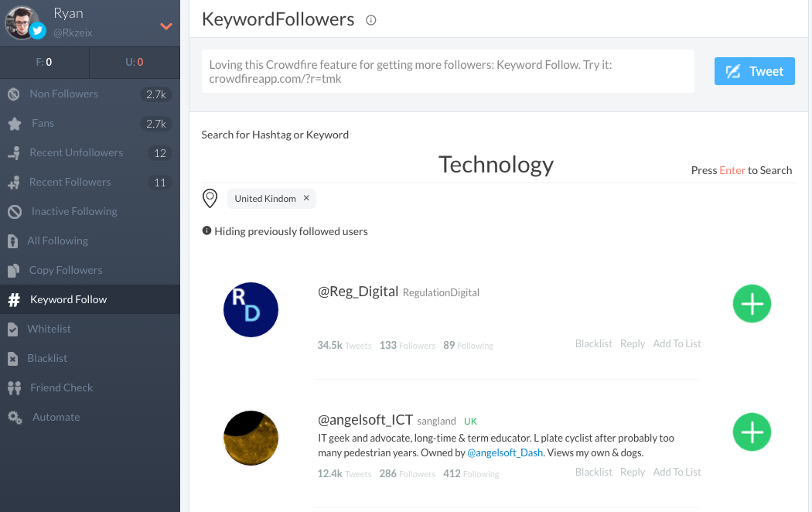Click the 12 badge on Recent Unfollowers
Viewport: 812px width, 512px height.
(x=160, y=153)
